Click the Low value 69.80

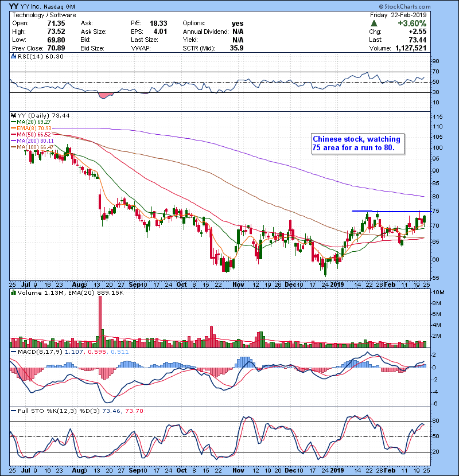point(56,40)
